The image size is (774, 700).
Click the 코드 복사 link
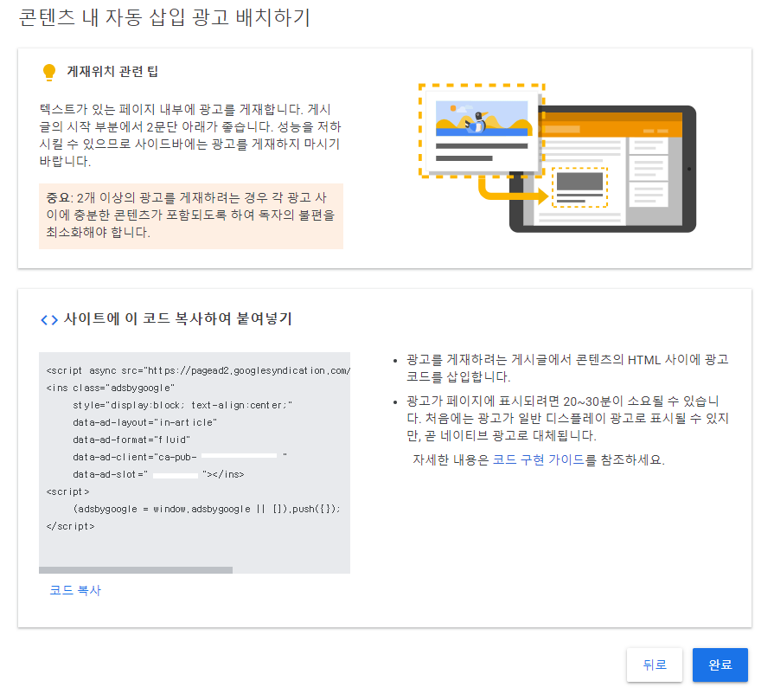pyautogui.click(x=75, y=590)
